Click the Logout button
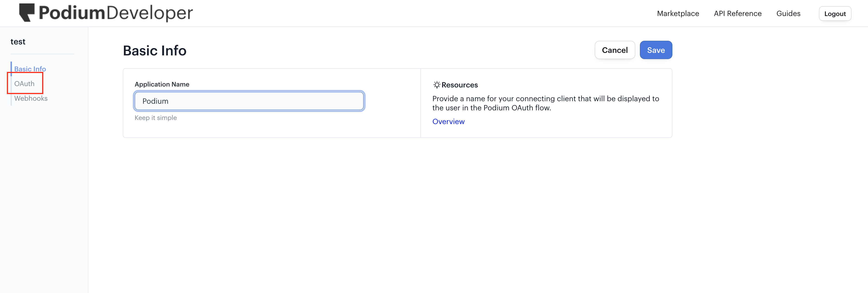This screenshot has height=293, width=868. 835,14
